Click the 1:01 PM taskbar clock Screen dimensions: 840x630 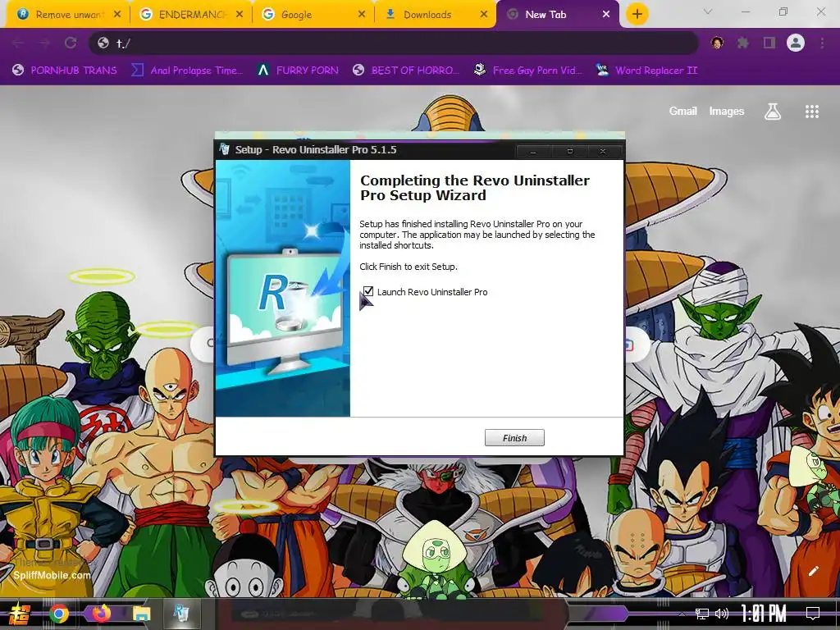[x=764, y=614]
